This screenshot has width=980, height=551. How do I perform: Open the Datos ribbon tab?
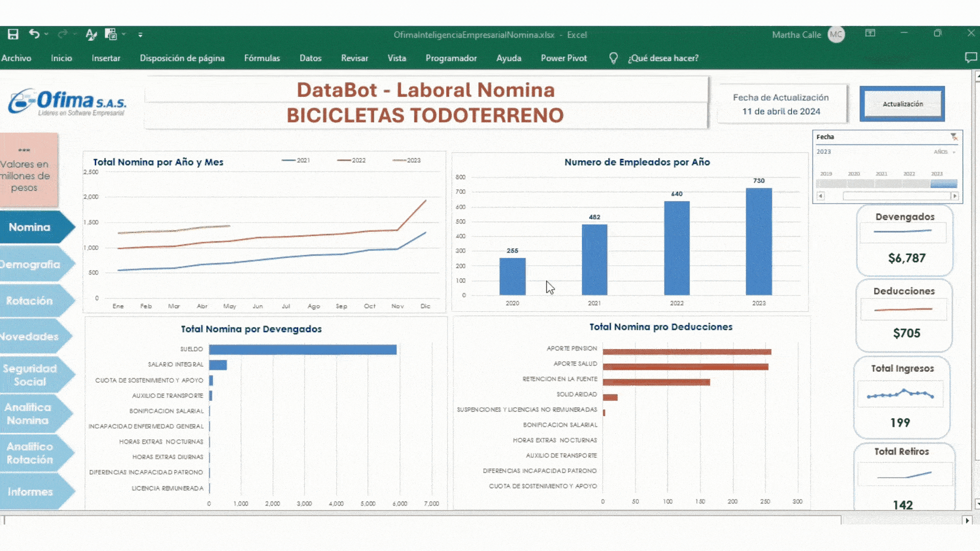pos(310,58)
